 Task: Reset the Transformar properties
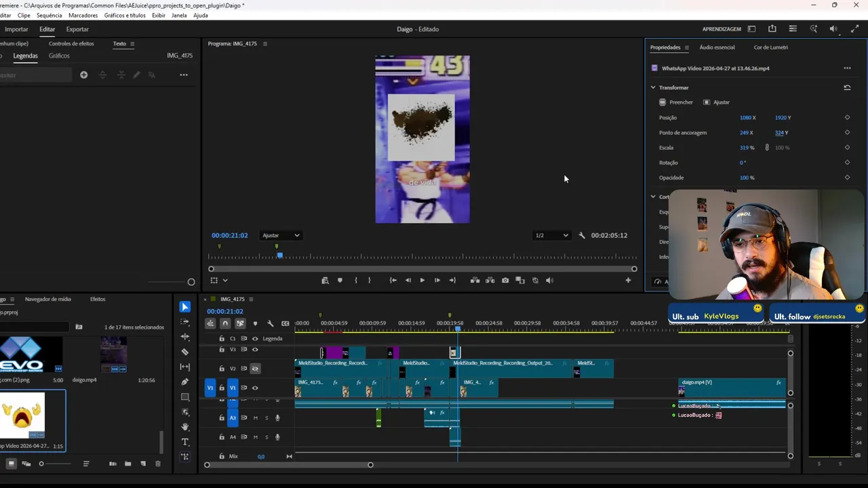point(847,87)
